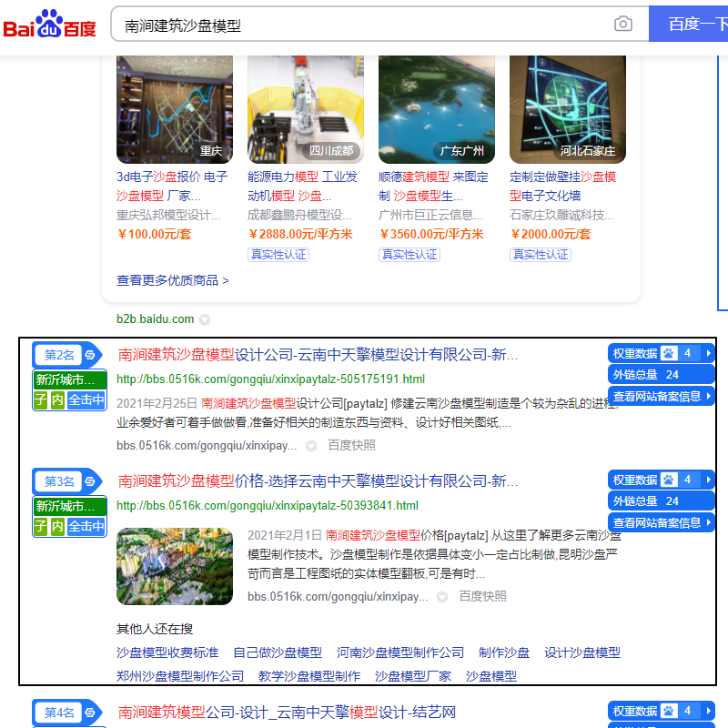Open 定制定做壁挂沙盘模型 link
728x728 pixels.
(562, 187)
